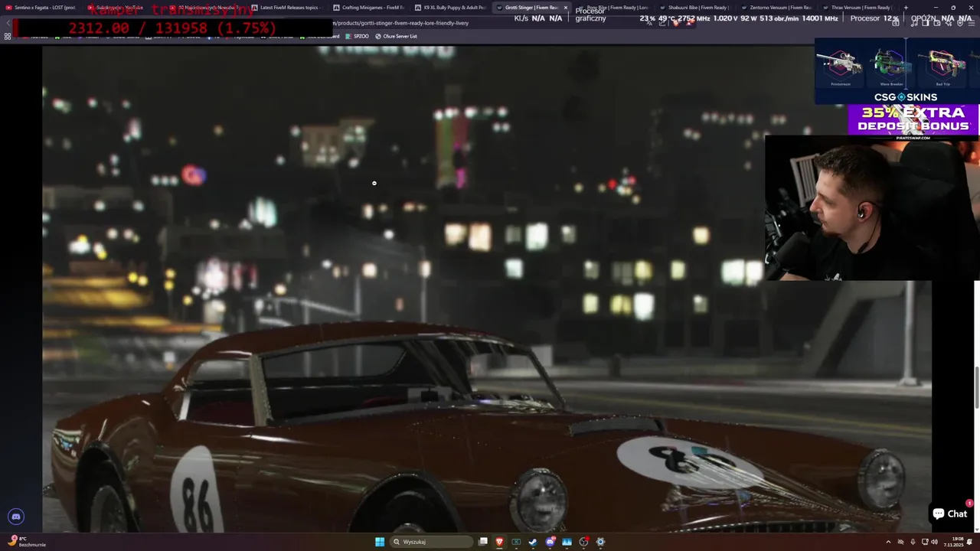Open the Brave browser taskbar icon
The width and height of the screenshot is (980, 551).
click(x=500, y=542)
